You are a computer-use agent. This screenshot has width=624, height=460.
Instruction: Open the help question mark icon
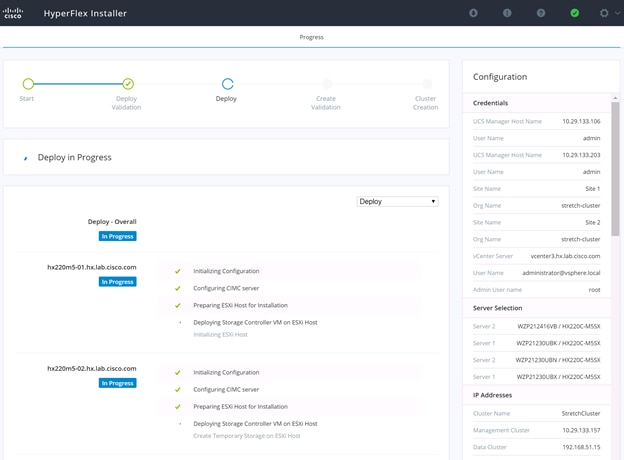click(541, 13)
